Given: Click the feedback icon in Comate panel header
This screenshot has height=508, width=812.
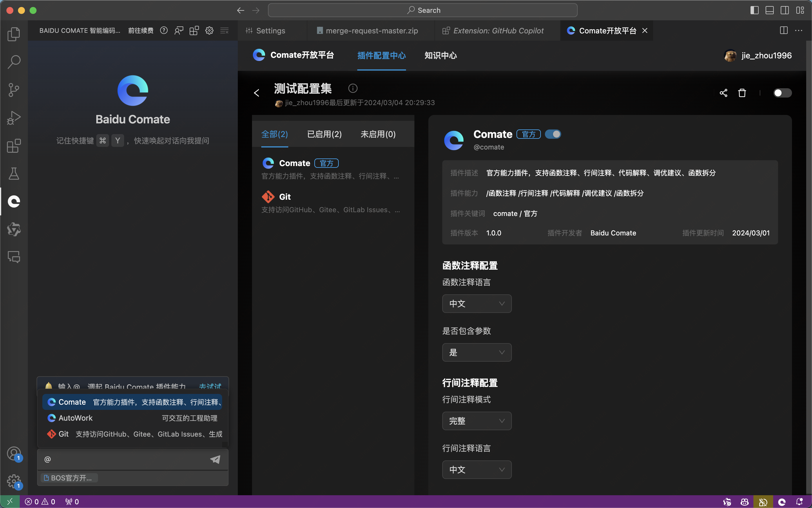Looking at the screenshot, I should [179, 30].
